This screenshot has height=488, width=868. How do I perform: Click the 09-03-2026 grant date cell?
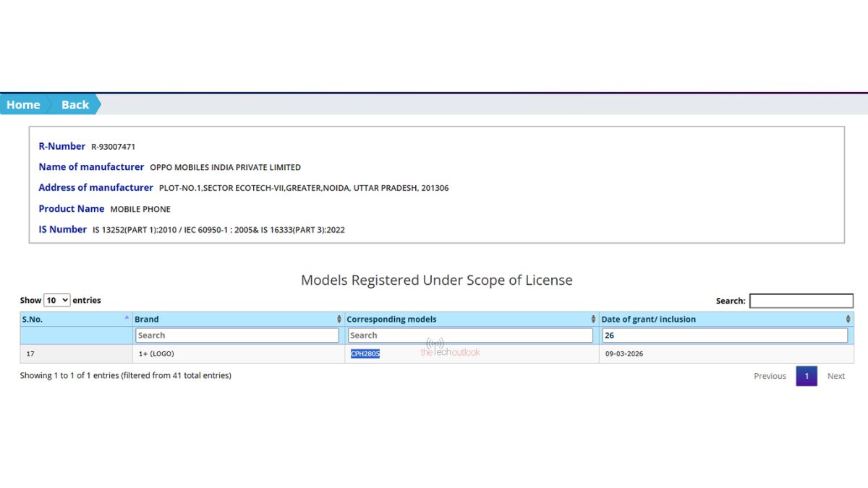[x=624, y=354]
